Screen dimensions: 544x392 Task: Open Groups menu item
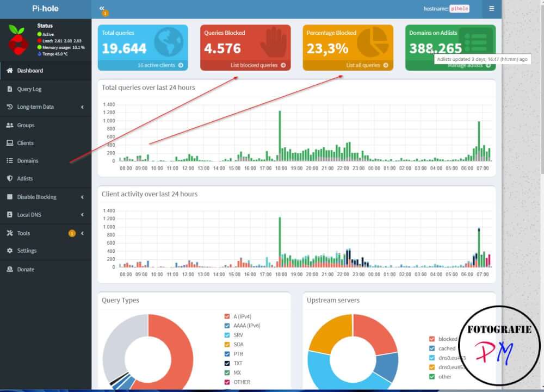tap(46, 125)
